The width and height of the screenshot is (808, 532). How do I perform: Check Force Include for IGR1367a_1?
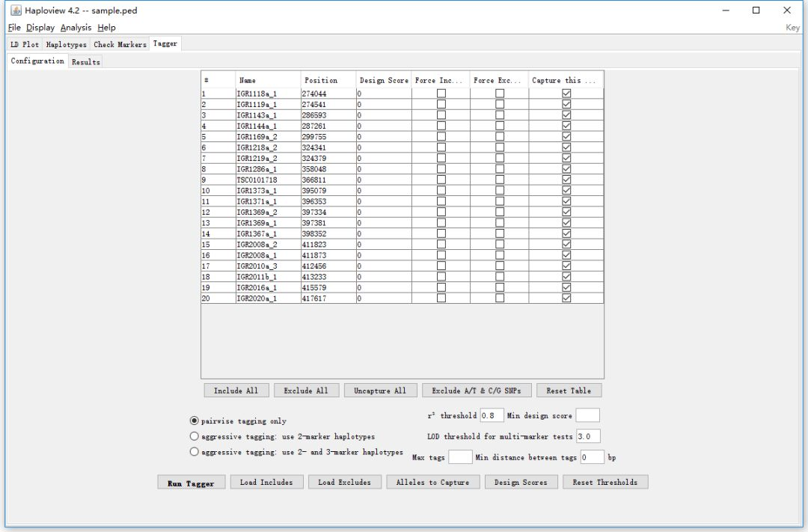441,233
